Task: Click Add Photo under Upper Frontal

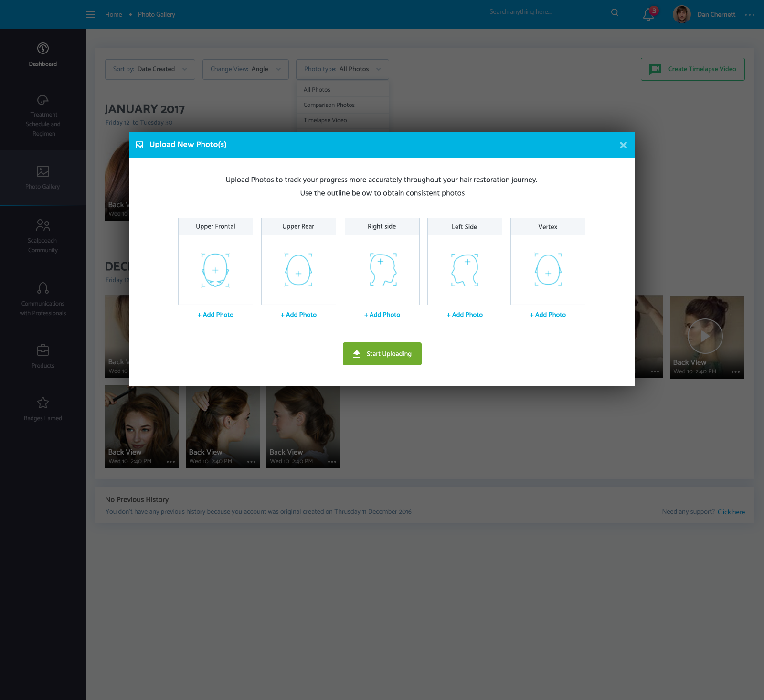Action: click(215, 315)
